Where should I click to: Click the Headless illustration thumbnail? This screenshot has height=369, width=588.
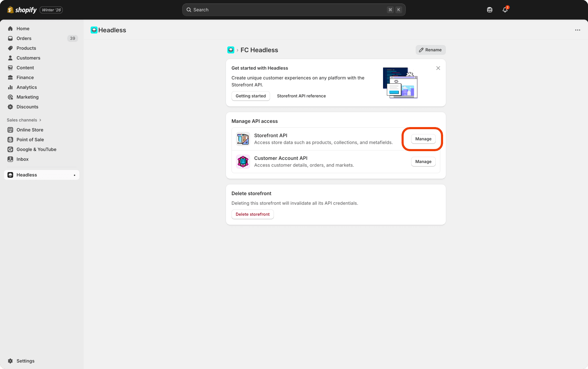click(x=400, y=83)
